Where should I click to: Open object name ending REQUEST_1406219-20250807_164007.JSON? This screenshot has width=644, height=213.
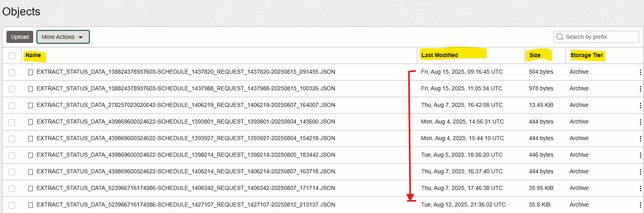point(186,105)
